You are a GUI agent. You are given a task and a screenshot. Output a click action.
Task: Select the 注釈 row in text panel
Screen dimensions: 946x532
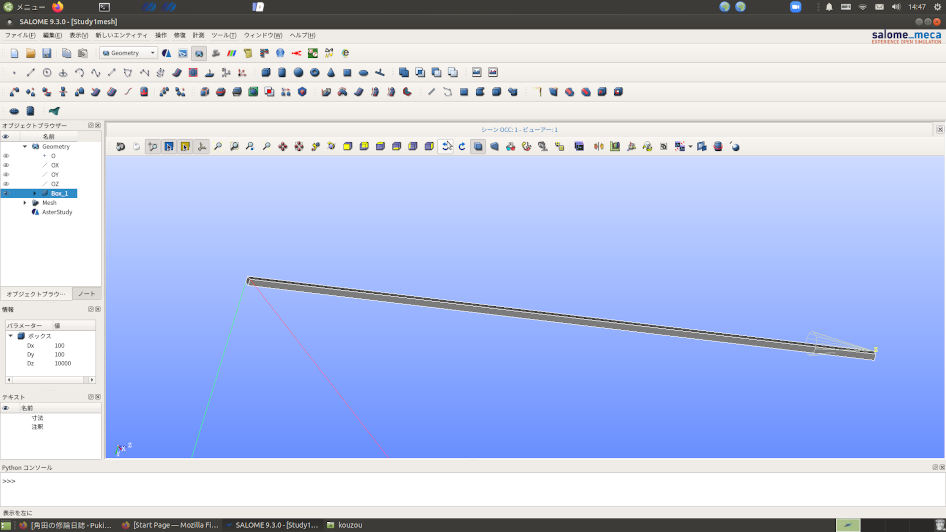(37, 427)
